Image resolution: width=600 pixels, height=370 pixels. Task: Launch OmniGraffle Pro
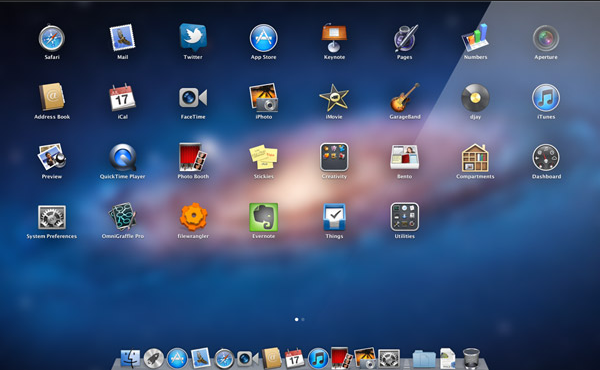click(x=122, y=217)
